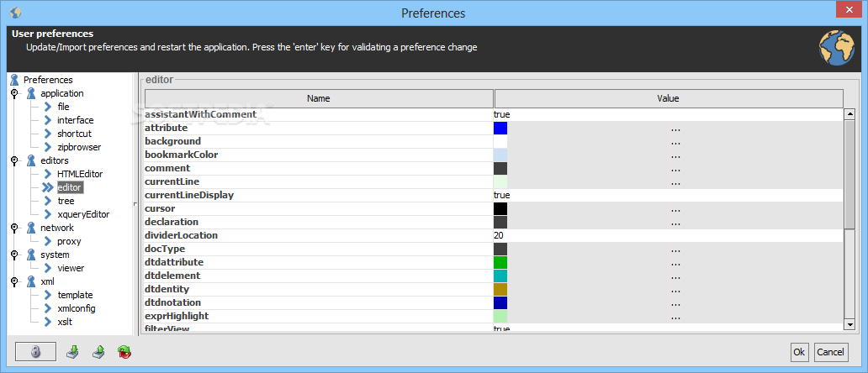This screenshot has width=868, height=373.
Task: Click the import preferences down-arrow icon
Action: point(73,351)
